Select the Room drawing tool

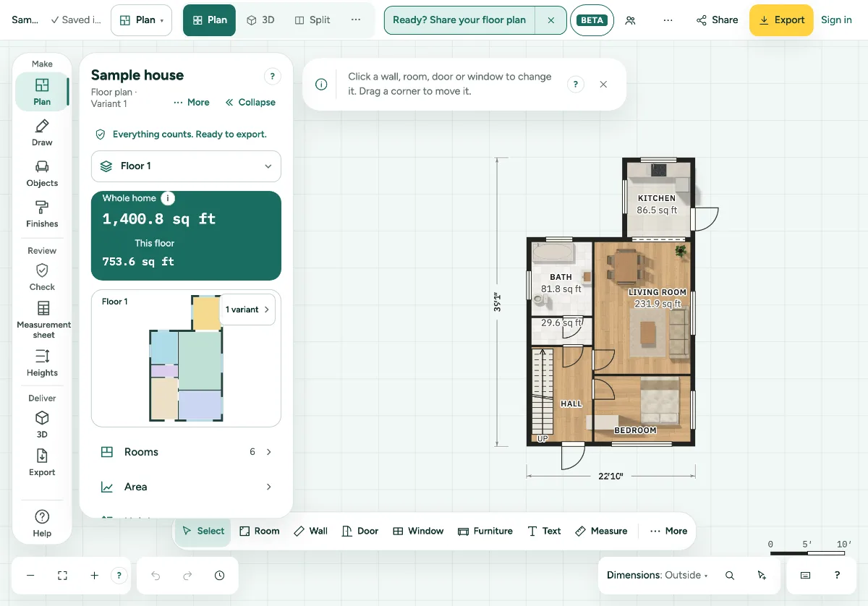pos(260,531)
